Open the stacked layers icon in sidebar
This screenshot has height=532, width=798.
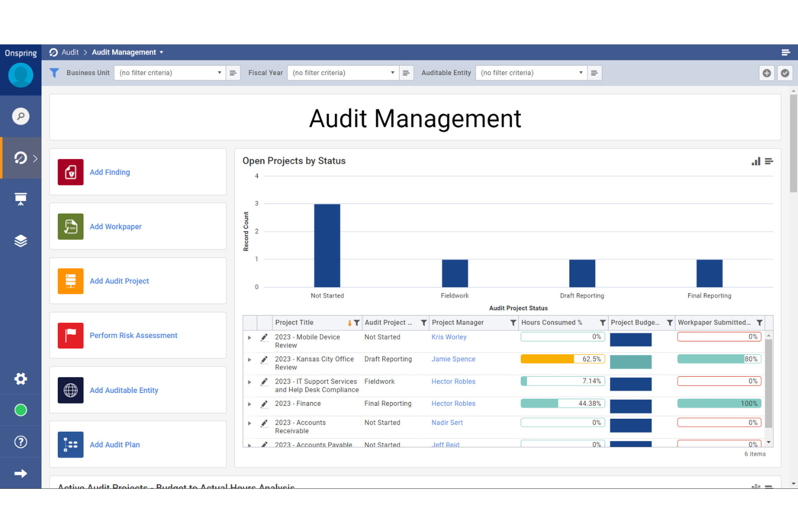coord(20,240)
